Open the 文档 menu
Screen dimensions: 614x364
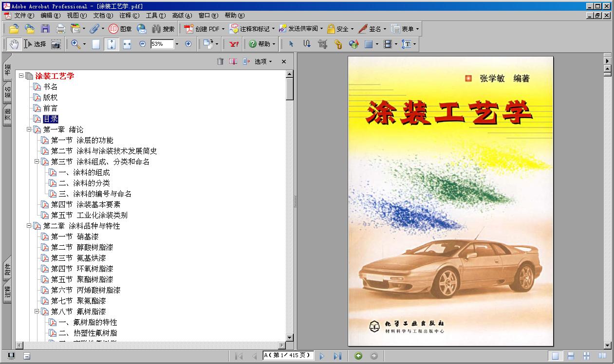103,16
